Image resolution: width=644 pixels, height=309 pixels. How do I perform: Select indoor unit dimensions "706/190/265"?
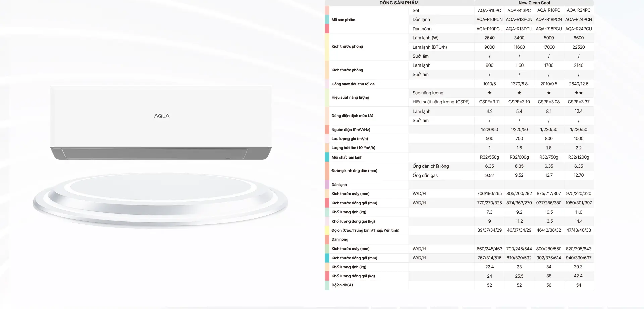point(489,193)
